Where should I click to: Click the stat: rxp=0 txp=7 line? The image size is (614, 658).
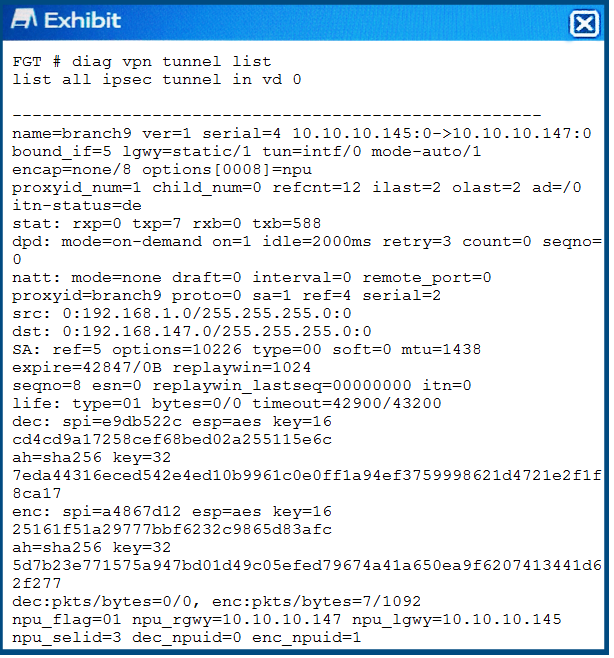click(167, 224)
